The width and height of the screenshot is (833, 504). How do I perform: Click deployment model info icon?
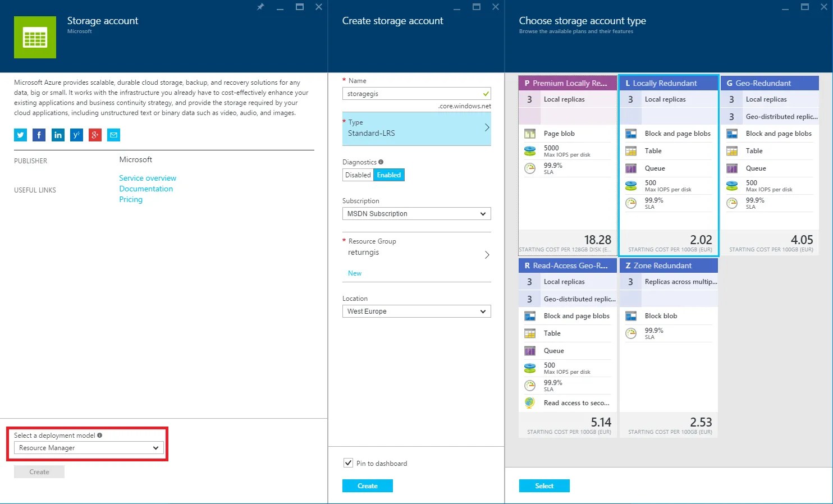tap(99, 435)
